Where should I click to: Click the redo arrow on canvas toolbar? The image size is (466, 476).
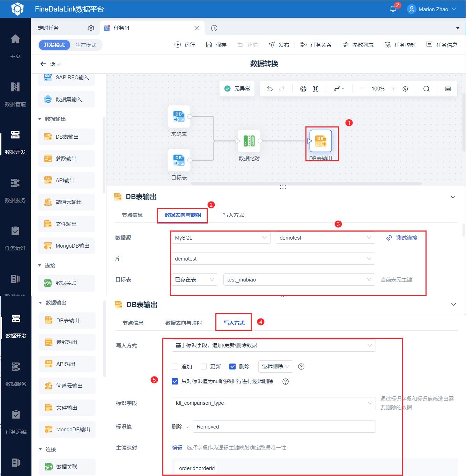282,89
